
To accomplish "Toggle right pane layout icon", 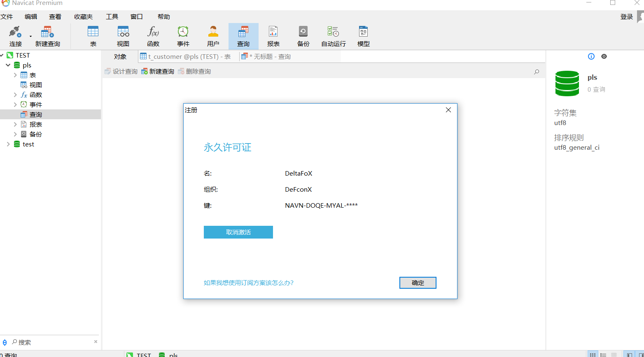I will tap(639, 355).
